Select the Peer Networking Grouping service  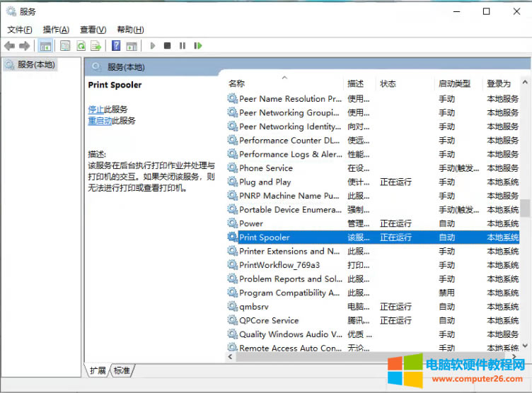pos(289,112)
